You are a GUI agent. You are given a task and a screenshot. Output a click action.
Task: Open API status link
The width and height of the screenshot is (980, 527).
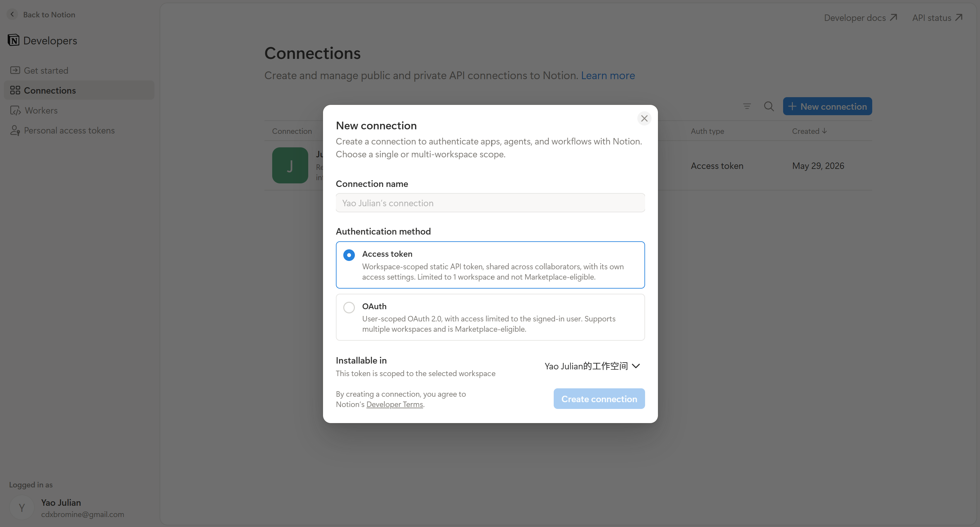(x=938, y=17)
